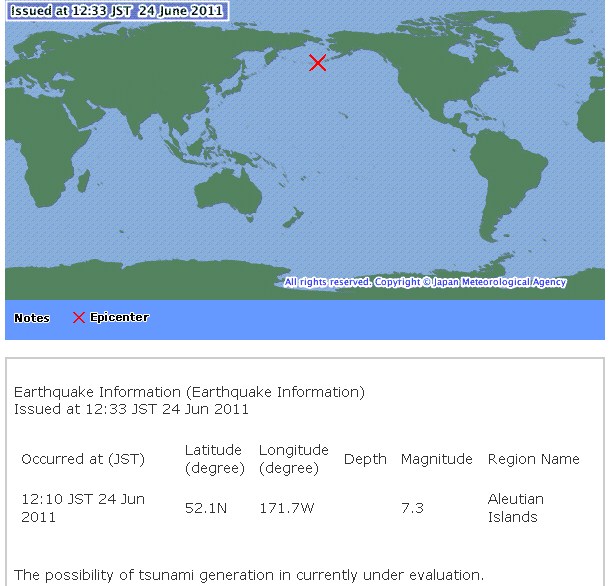Click the red X icon in Notes legend
This screenshot has height=586, width=613.
click(x=79, y=318)
